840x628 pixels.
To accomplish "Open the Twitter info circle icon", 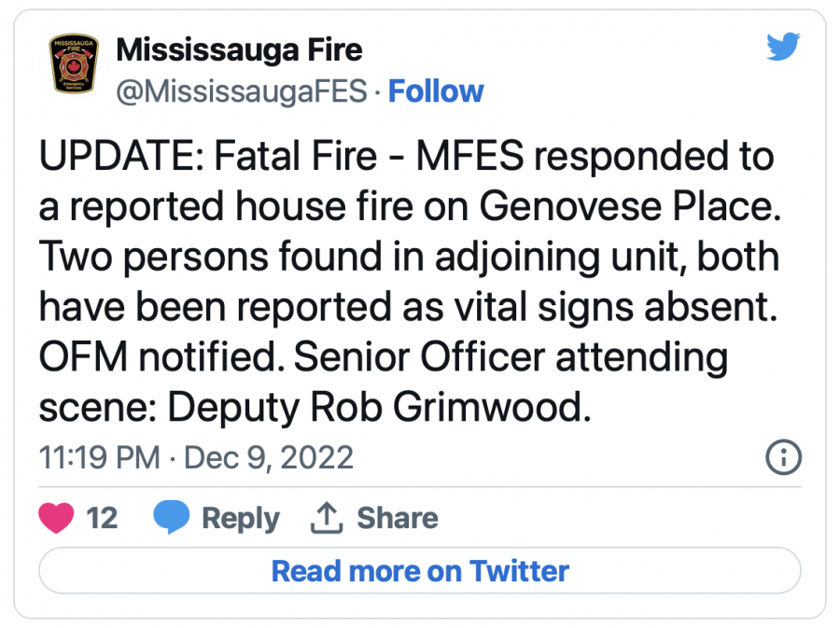I will pyautogui.click(x=783, y=458).
